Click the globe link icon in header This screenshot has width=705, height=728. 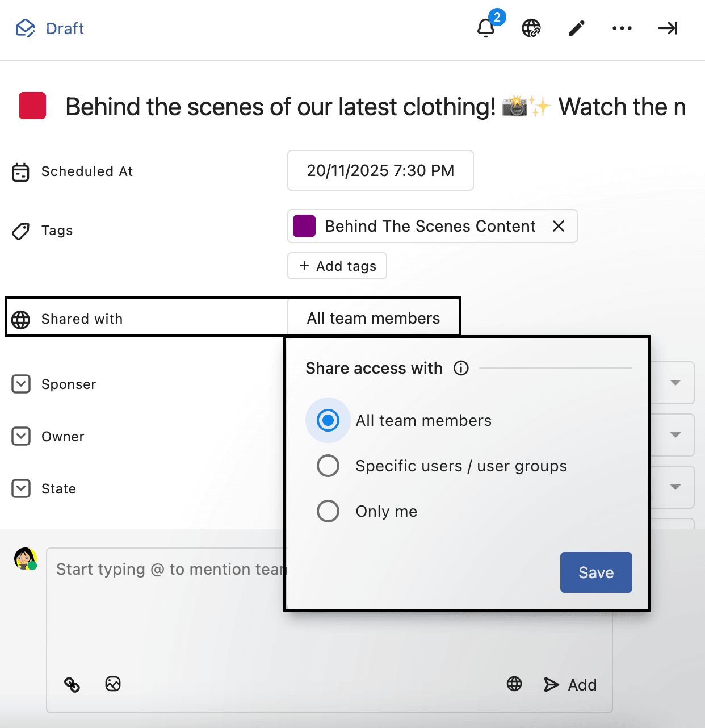531,28
